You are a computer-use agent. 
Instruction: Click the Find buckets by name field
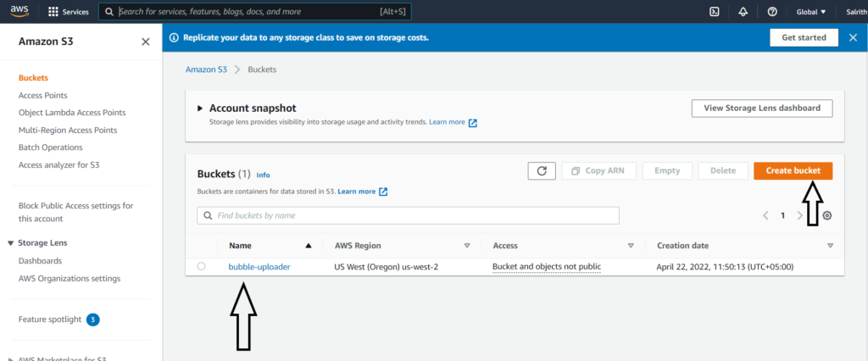tap(408, 215)
